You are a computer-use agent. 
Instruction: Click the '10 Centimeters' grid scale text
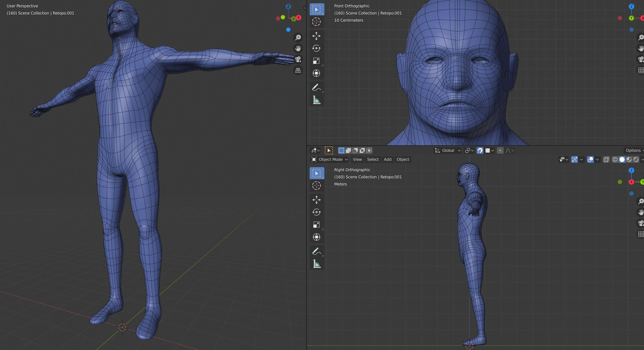(349, 20)
